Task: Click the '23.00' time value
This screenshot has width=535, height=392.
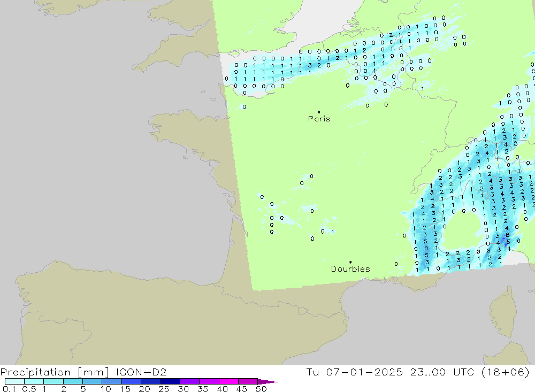Action: click(x=428, y=372)
